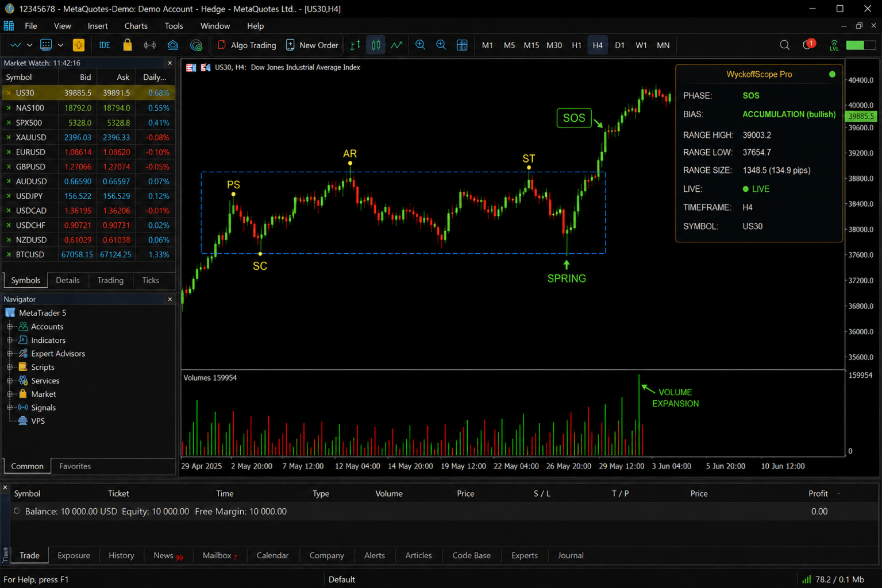Viewport: 882px width, 588px height.
Task: Zoom out on the chart
Action: tap(441, 45)
